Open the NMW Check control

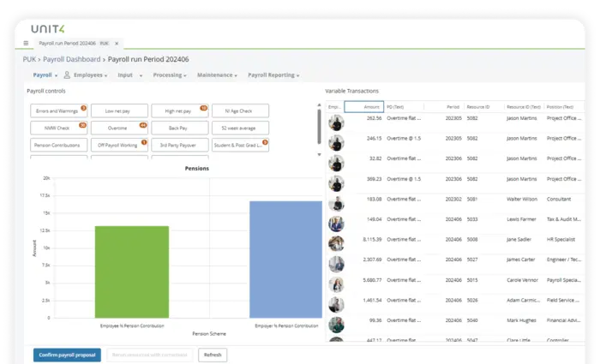point(58,128)
